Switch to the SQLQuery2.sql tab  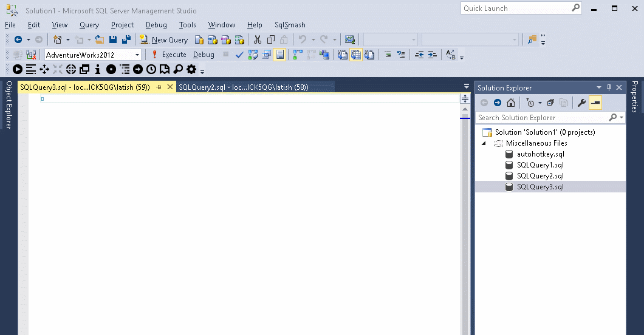click(244, 87)
